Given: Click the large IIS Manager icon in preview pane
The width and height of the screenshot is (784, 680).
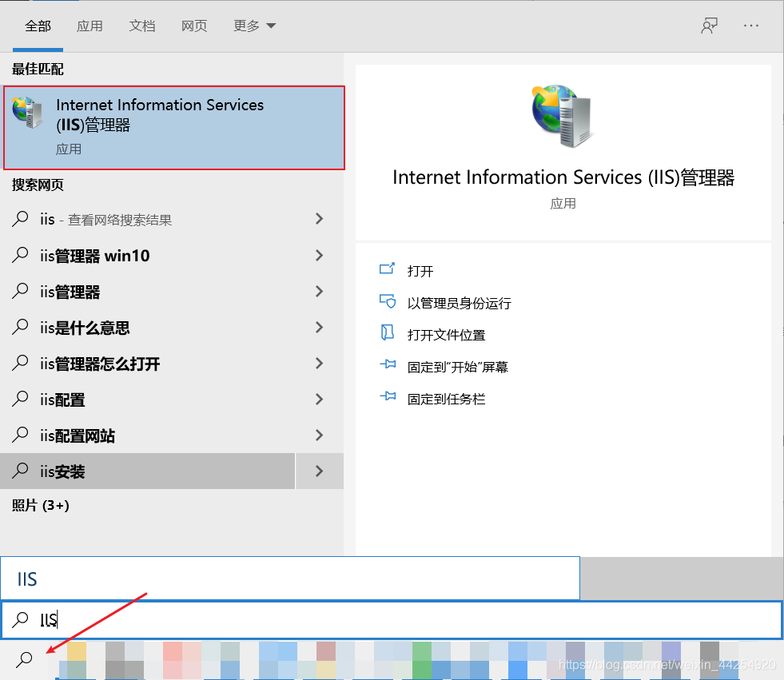Looking at the screenshot, I should [563, 116].
